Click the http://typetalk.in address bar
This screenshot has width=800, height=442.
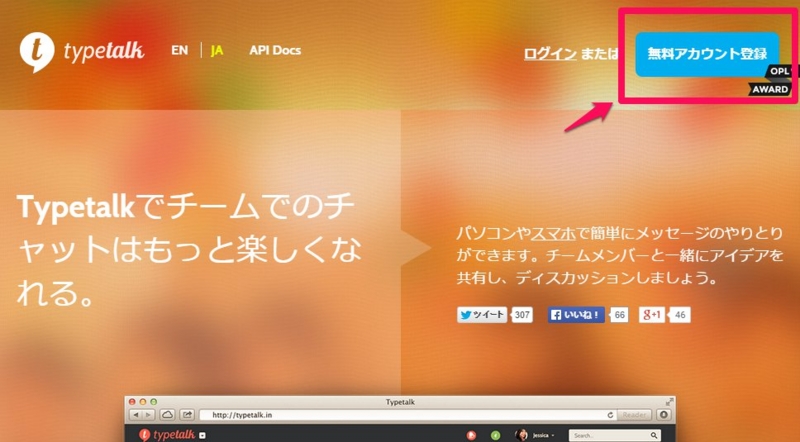[x=407, y=415]
